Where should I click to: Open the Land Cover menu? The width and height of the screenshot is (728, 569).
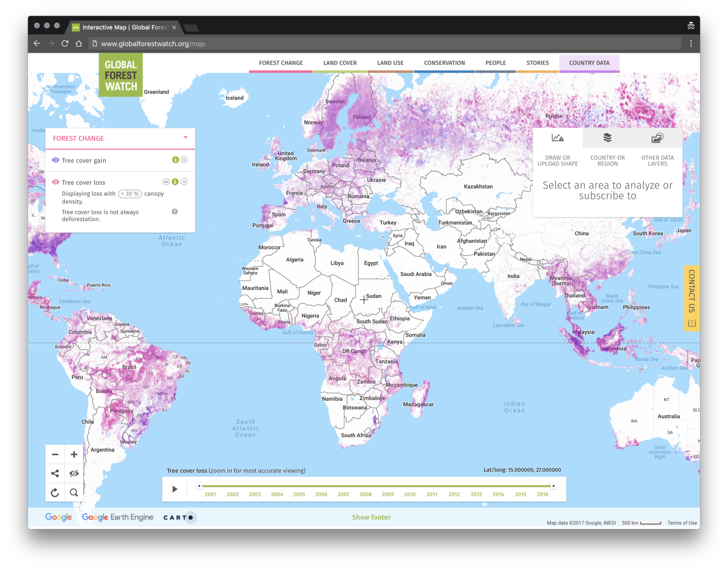[340, 63]
